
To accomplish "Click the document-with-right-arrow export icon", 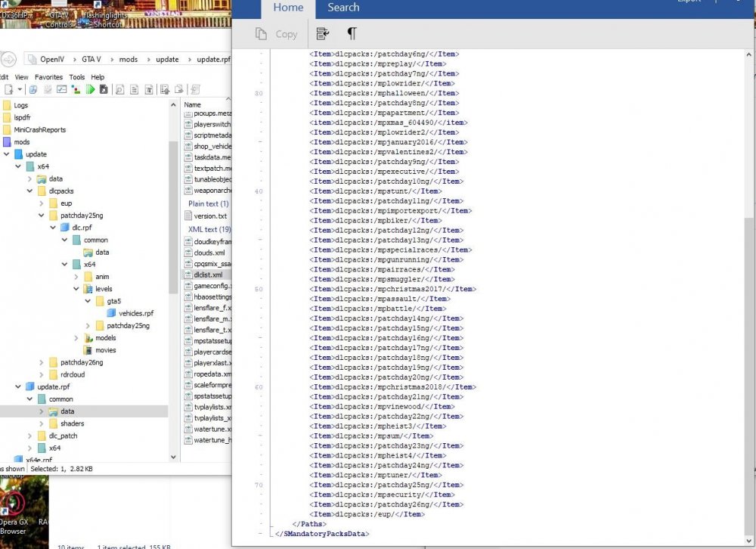I will click(x=179, y=89).
